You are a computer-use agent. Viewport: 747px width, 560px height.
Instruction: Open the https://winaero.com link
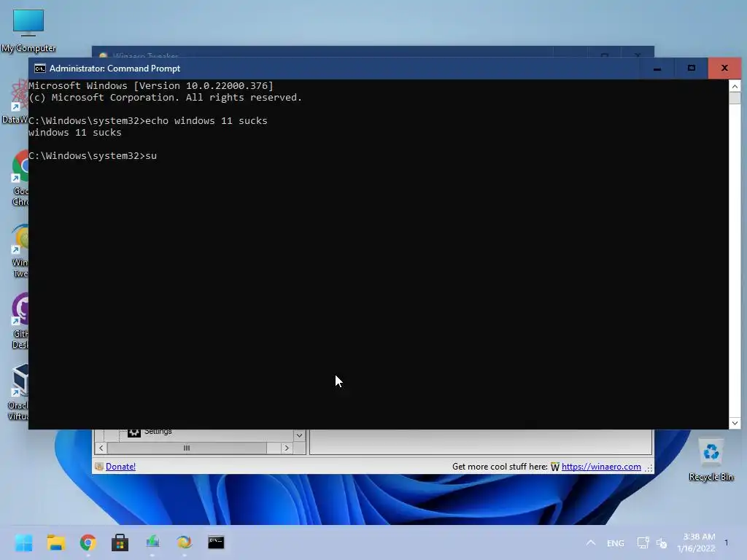601,467
